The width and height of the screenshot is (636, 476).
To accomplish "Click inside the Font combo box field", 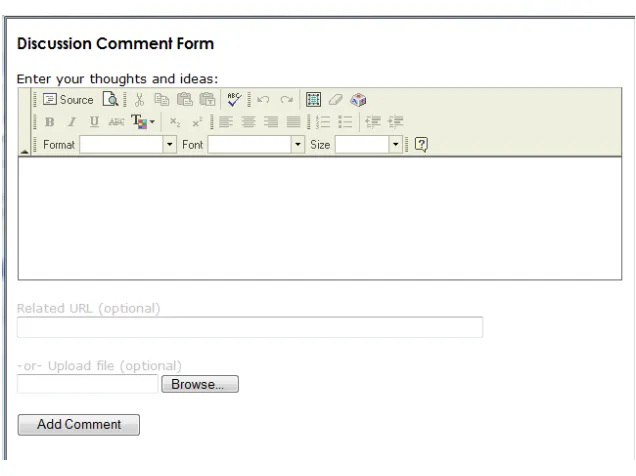I will (249, 144).
